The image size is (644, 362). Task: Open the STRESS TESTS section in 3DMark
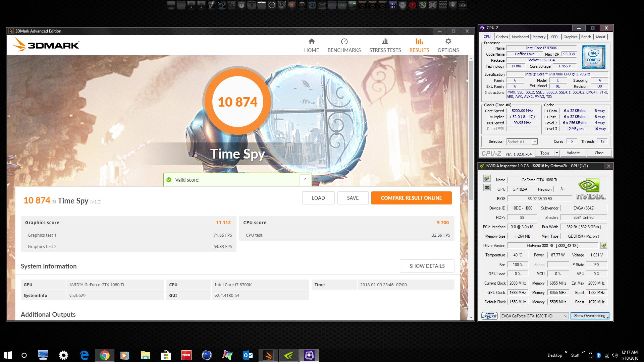(385, 46)
